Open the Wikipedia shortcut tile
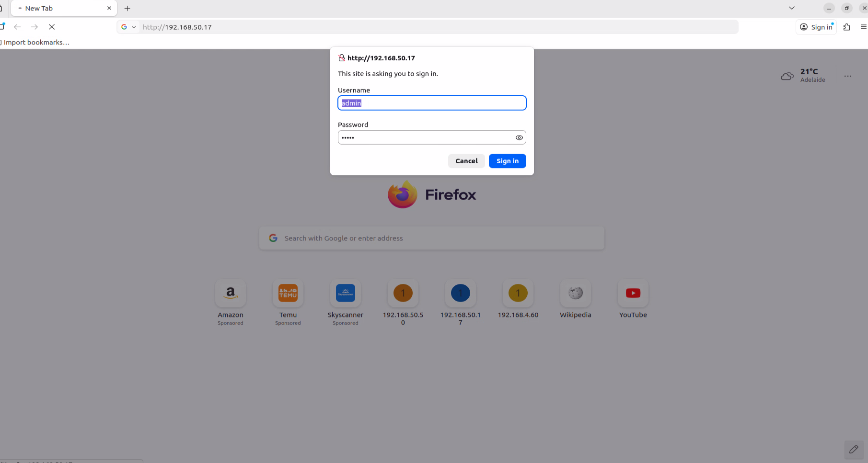This screenshot has height=463, width=868. coord(575,294)
